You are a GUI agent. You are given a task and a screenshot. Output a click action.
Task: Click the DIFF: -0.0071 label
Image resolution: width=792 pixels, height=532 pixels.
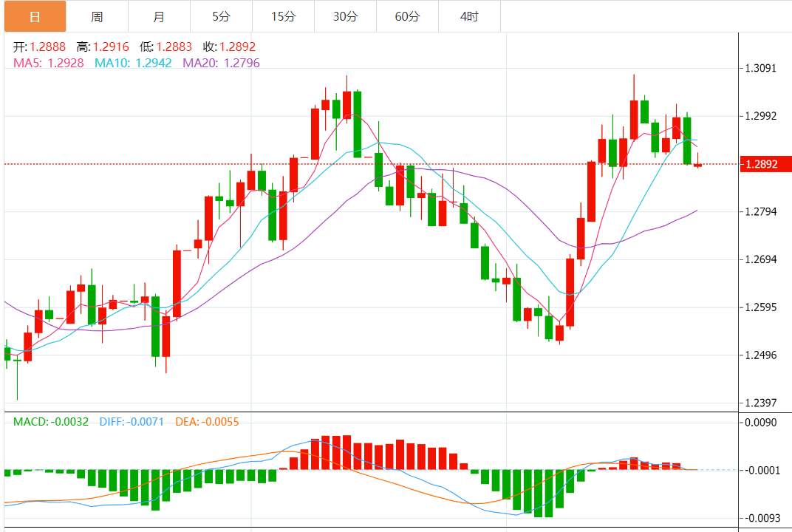tap(132, 422)
